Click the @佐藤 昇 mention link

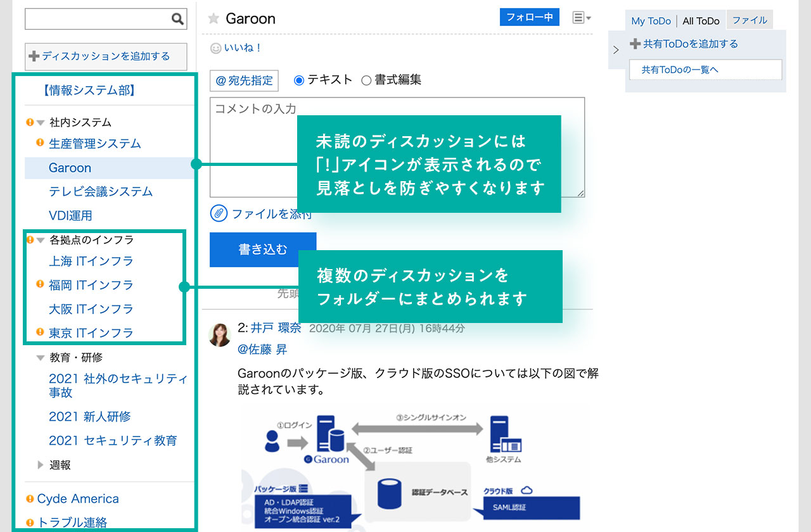[262, 349]
